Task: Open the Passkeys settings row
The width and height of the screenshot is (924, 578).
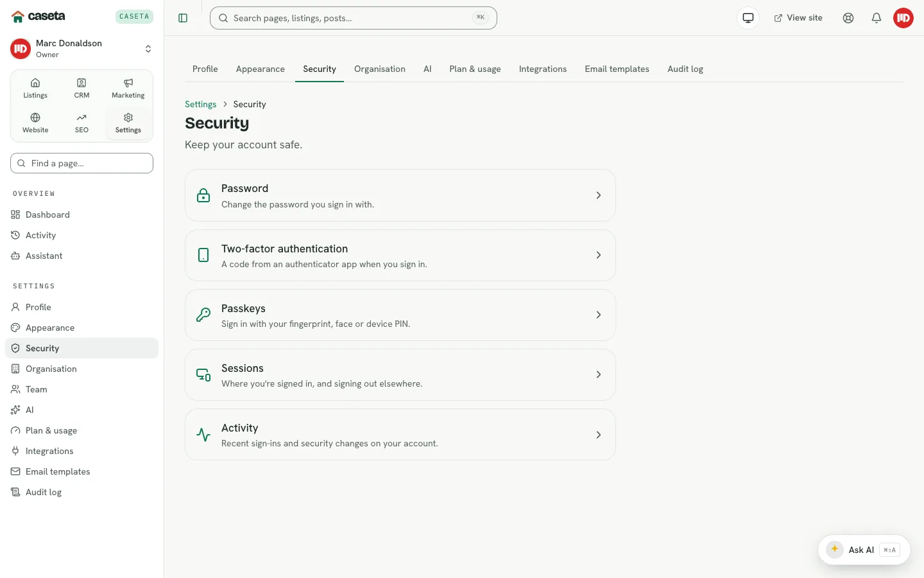Action: [400, 315]
